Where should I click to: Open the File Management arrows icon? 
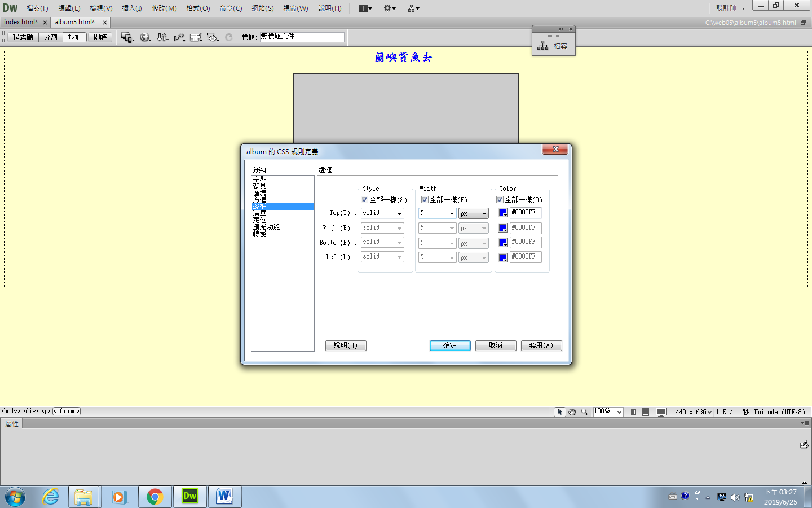162,37
